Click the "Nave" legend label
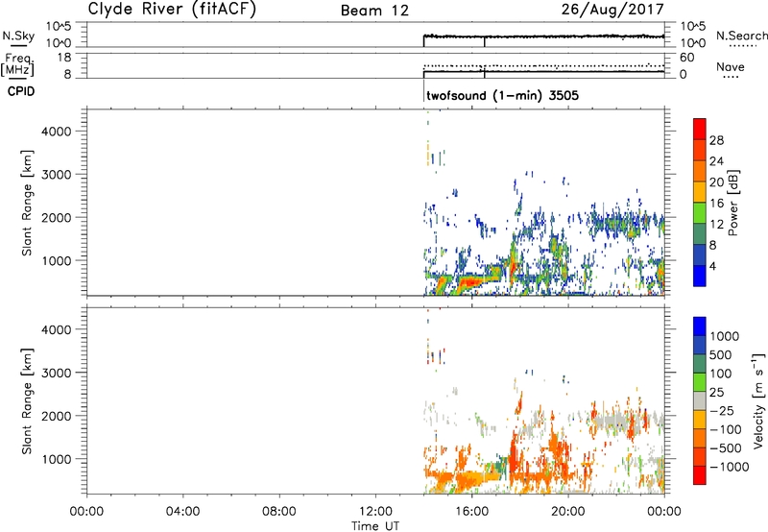The width and height of the screenshot is (768, 532). 731,66
